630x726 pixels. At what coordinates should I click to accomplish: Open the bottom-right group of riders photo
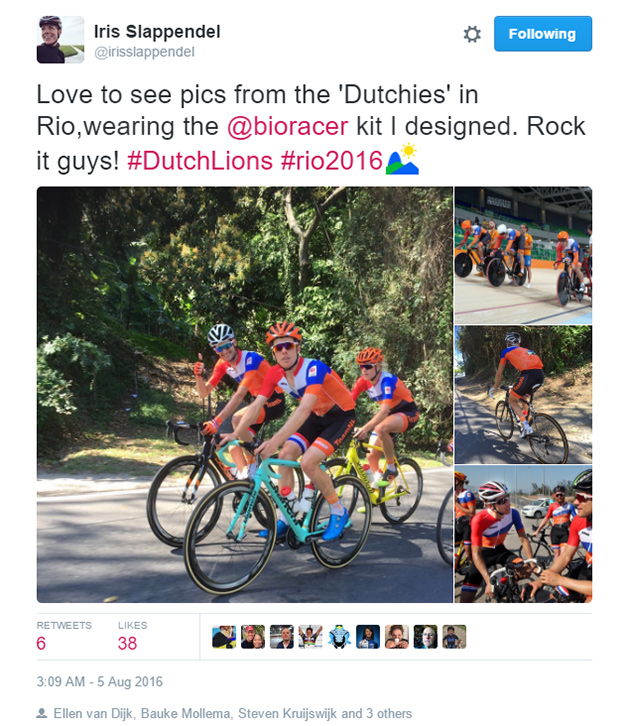click(x=523, y=534)
